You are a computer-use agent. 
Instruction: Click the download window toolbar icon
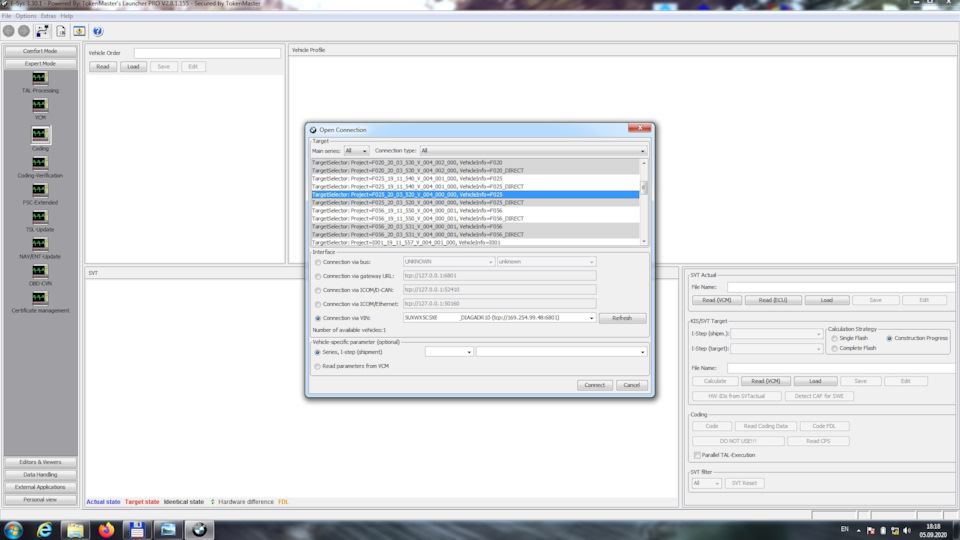point(80,31)
